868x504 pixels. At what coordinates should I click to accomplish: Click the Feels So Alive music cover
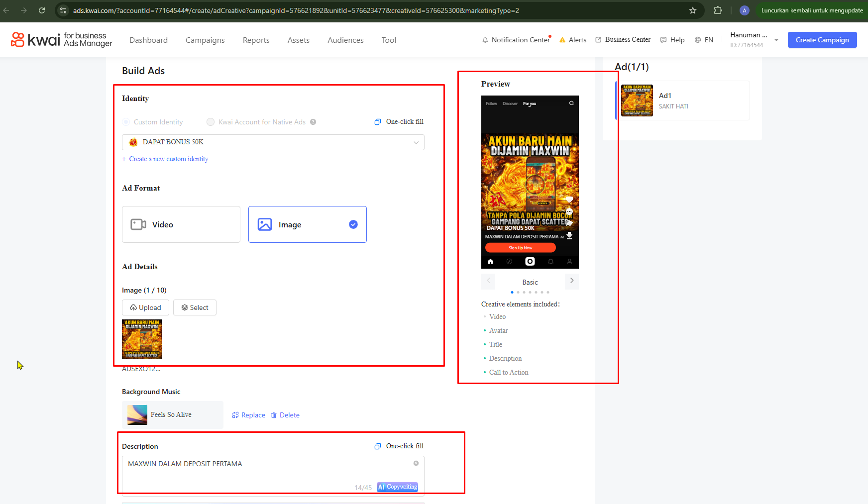pyautogui.click(x=137, y=415)
